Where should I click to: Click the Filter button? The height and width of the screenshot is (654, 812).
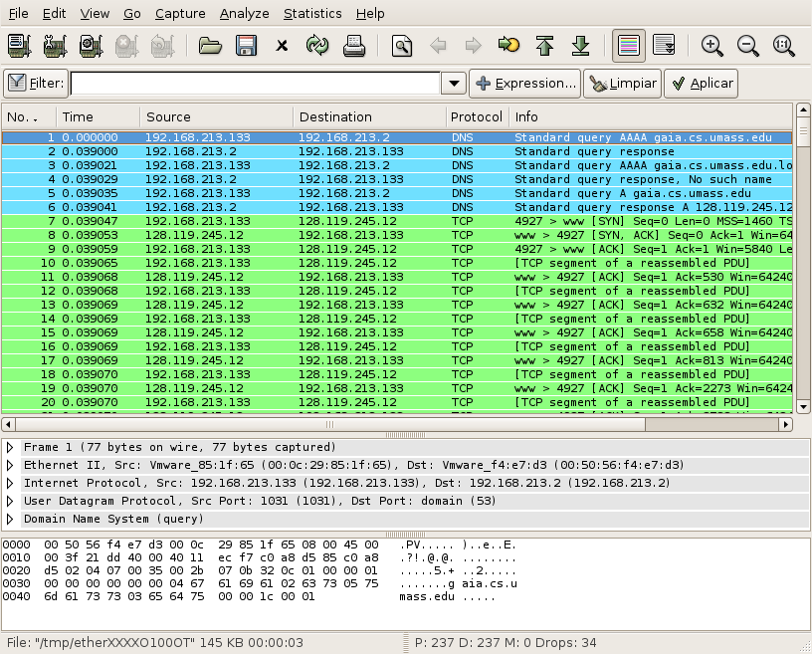36,84
